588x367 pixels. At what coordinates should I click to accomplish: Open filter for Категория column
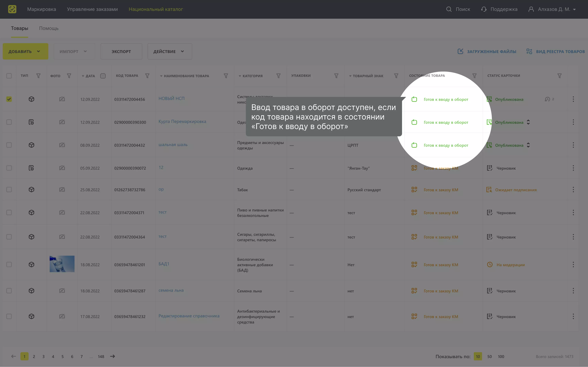point(279,76)
